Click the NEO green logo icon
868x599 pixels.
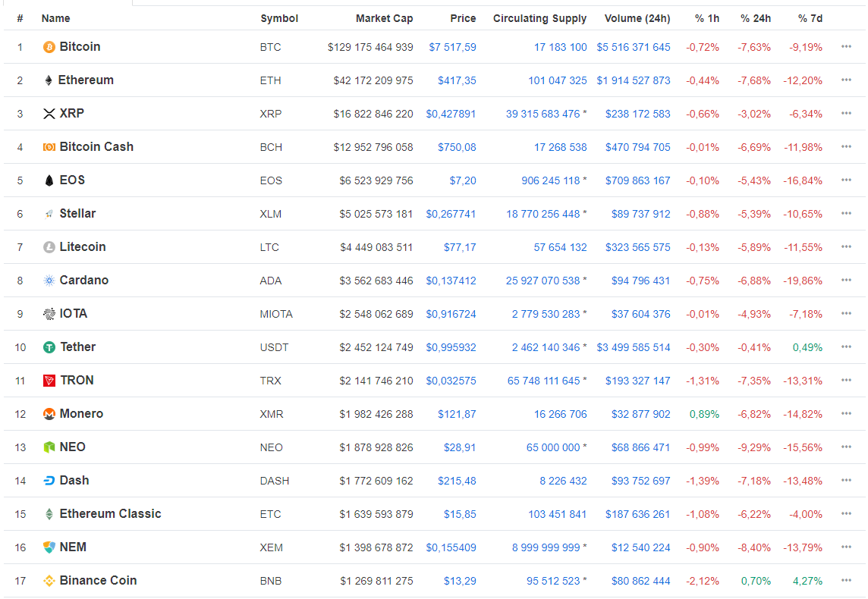tap(49, 447)
